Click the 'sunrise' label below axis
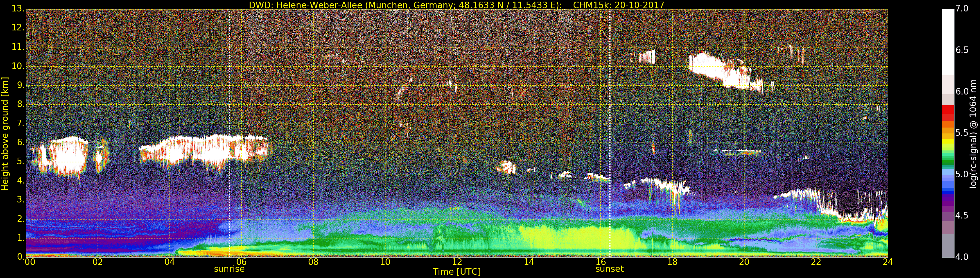 click(229, 269)
